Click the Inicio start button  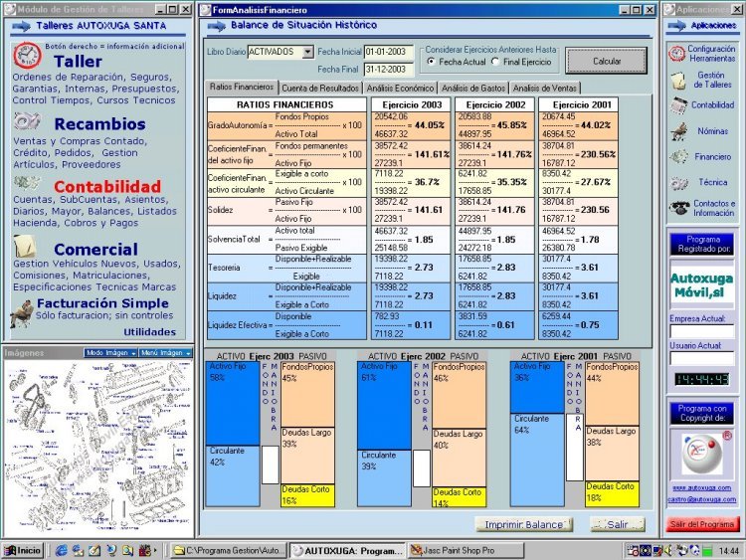pos(23,550)
